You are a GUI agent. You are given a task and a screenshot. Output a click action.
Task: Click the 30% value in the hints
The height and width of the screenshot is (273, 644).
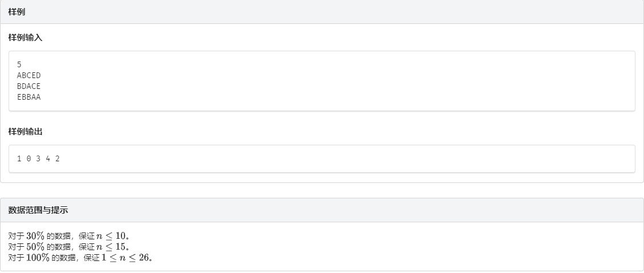coord(35,236)
